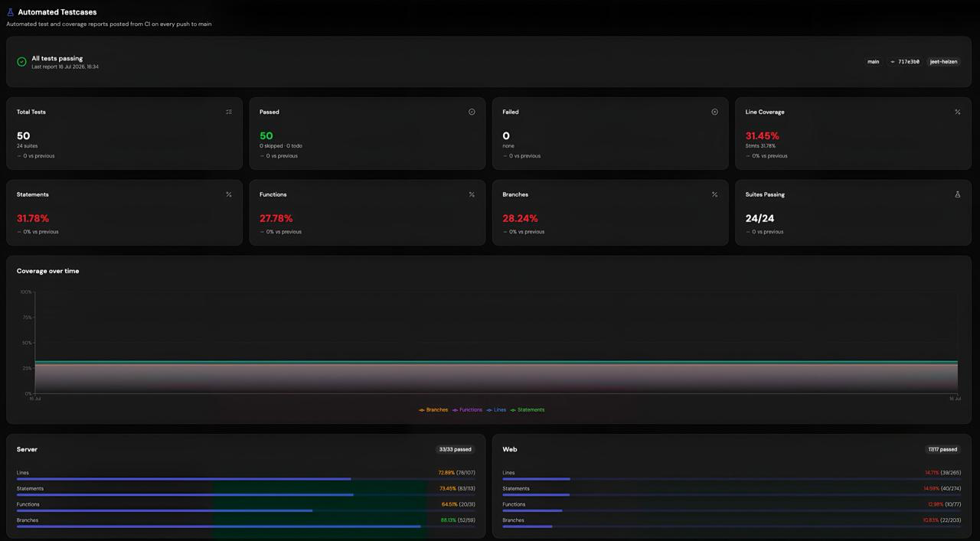Click the Server section heading

coord(27,449)
